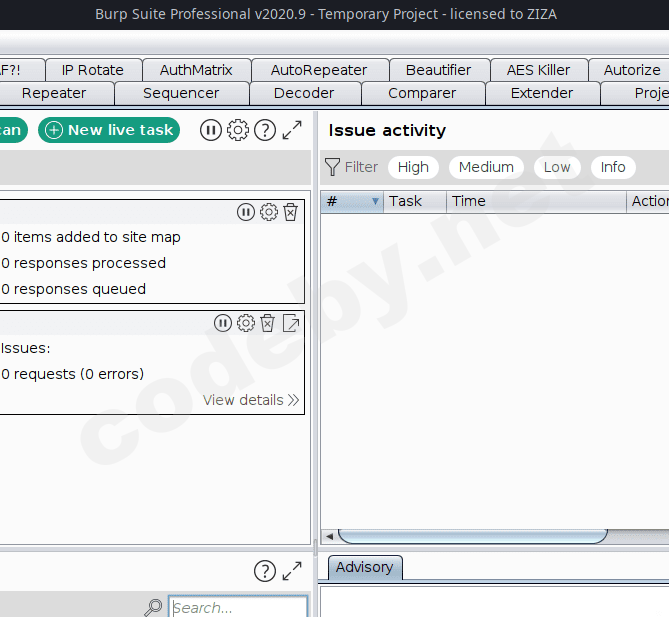Click the magnifier search icon
Viewport: 669px width, 617px height.
tap(153, 608)
